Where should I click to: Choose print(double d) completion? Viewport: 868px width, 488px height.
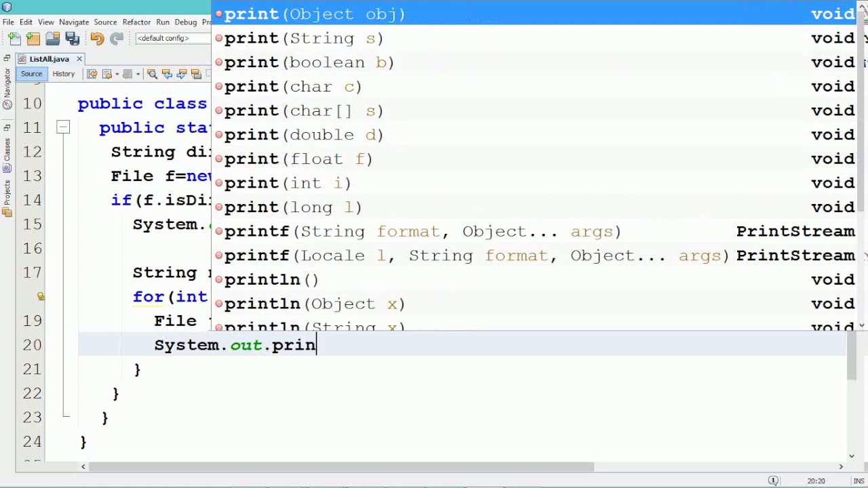pos(535,135)
